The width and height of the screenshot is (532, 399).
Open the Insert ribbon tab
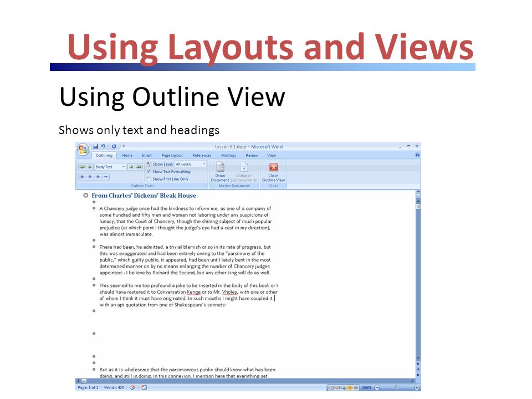click(146, 155)
